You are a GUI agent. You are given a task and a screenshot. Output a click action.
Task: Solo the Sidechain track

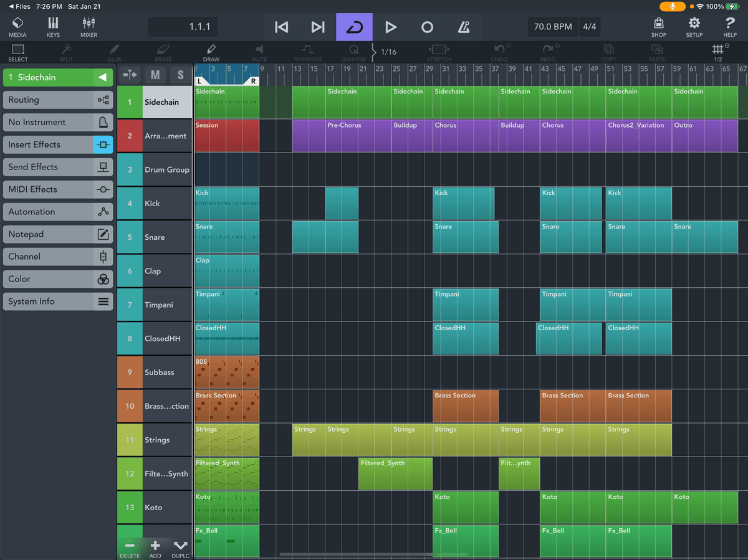coord(180,74)
